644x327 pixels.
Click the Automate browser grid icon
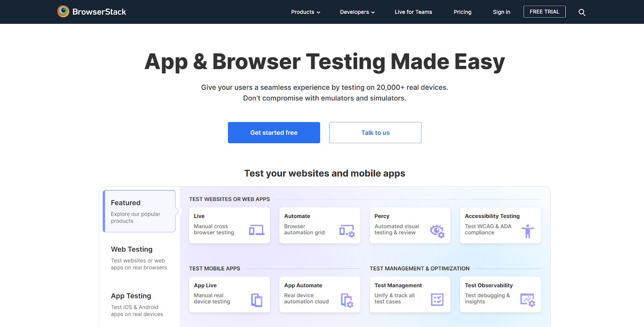click(x=347, y=231)
